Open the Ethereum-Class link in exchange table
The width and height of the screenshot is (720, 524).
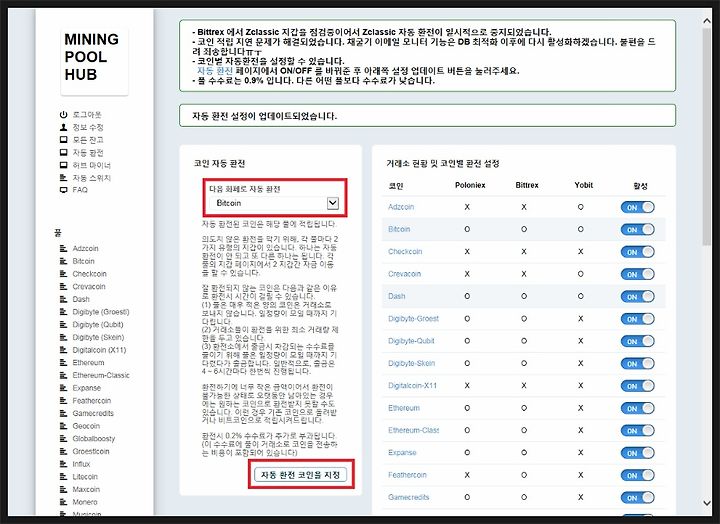point(413,430)
